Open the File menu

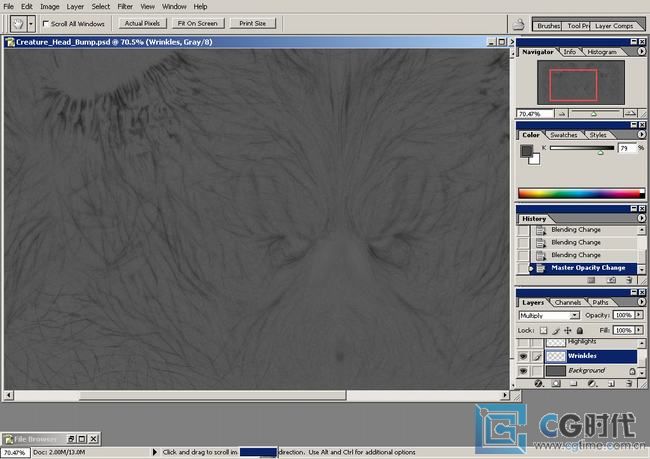[8, 7]
